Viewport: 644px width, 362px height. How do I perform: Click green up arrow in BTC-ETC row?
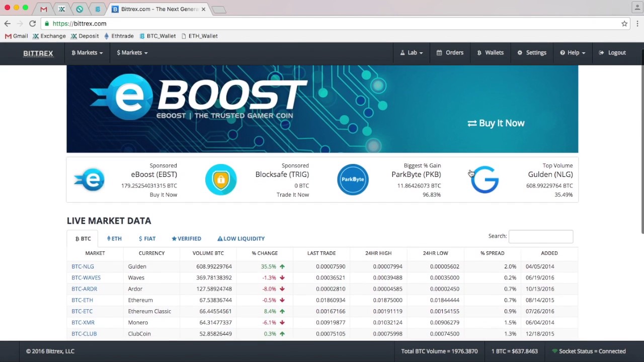coord(282,311)
